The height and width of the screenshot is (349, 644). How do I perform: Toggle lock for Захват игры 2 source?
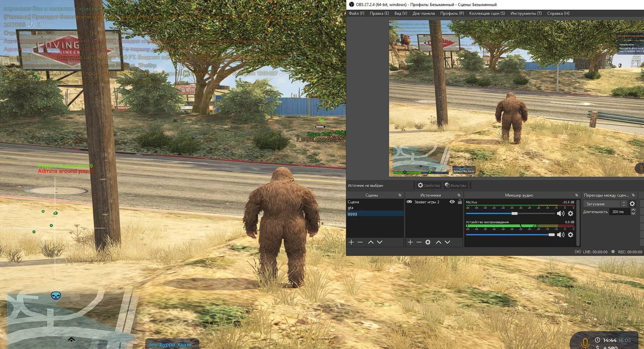point(459,202)
